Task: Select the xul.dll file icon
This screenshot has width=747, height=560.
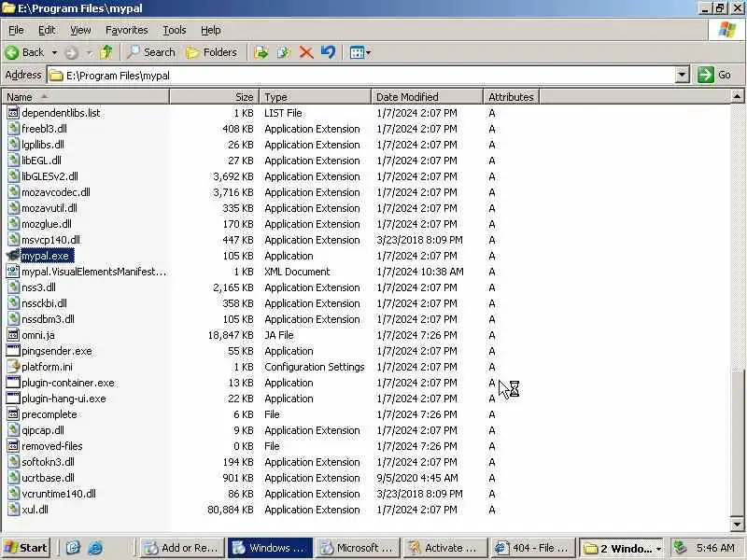Action: (13, 510)
